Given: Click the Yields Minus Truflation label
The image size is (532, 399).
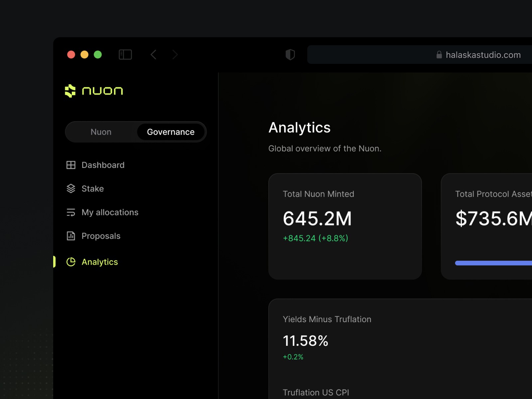Looking at the screenshot, I should (x=327, y=319).
